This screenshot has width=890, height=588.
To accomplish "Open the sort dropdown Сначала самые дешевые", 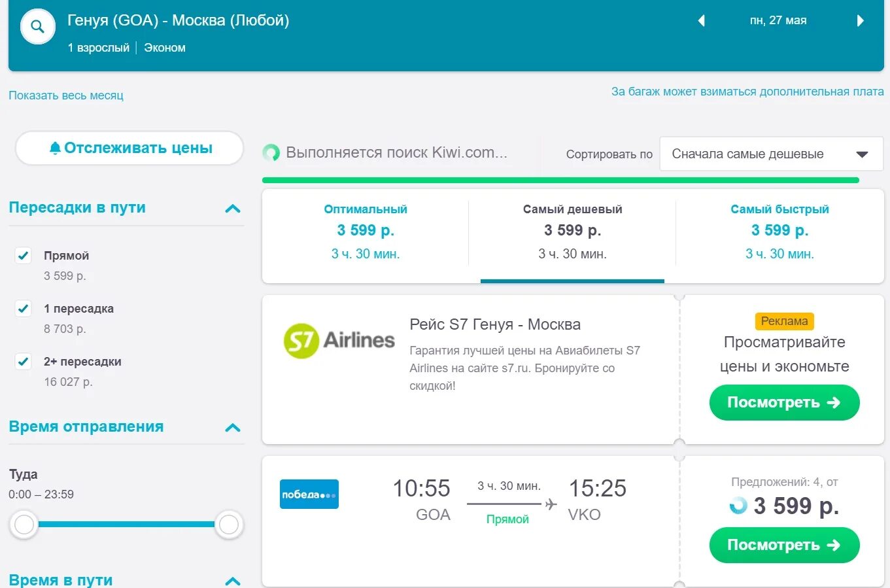I will tap(771, 154).
